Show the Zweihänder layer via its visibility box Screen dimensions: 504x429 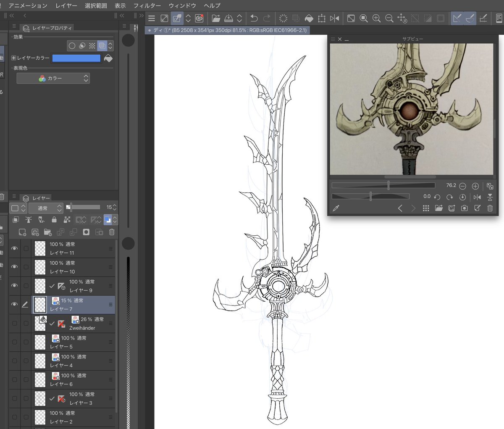tap(14, 323)
